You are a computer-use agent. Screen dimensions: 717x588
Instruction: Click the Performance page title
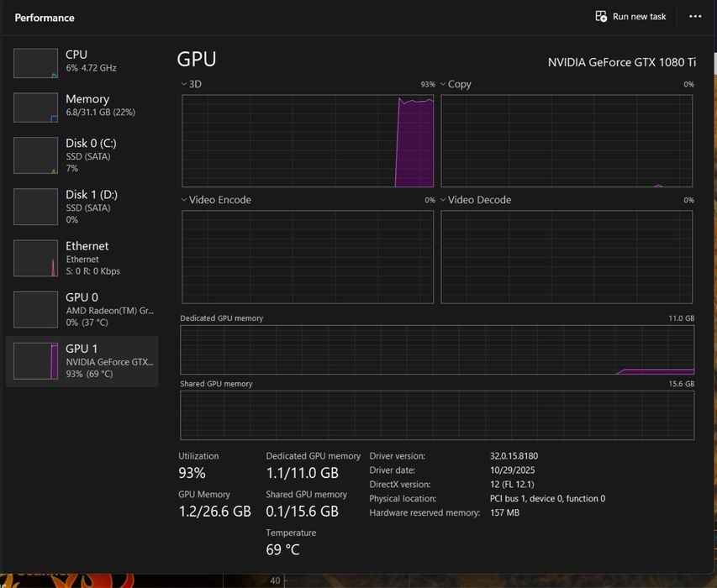point(45,18)
